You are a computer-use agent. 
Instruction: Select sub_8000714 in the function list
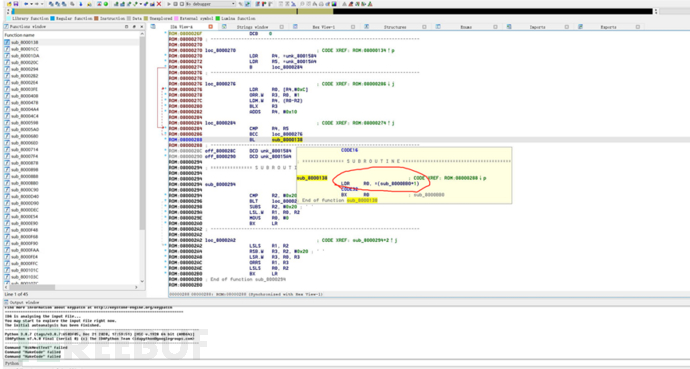pos(72,150)
